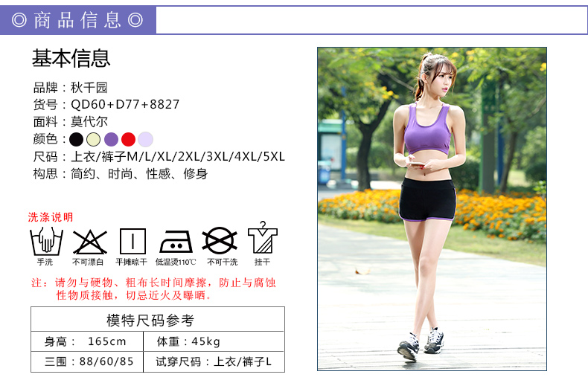This screenshot has width=588, height=383.
Task: Click the measurements cell 三围：88/60/85
Action: (87, 361)
